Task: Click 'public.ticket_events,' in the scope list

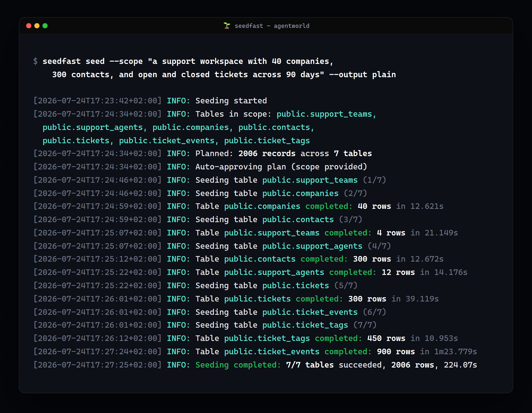Action: [169, 140]
